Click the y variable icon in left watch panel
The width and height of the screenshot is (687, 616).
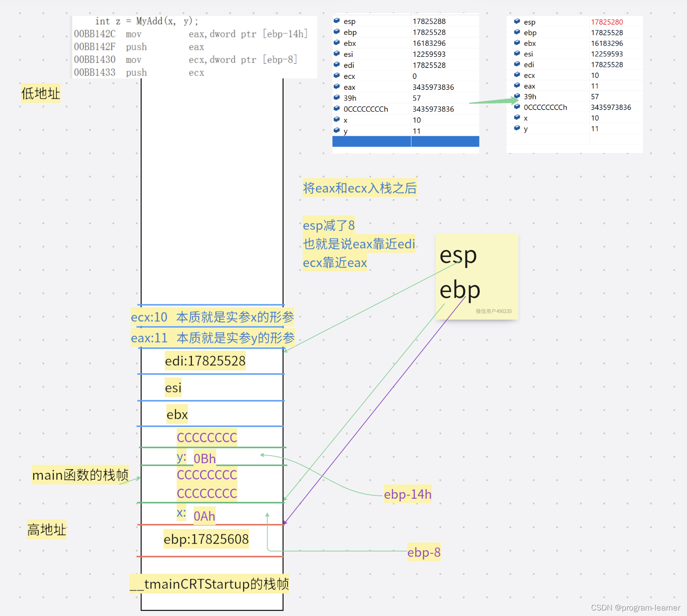[x=337, y=130]
